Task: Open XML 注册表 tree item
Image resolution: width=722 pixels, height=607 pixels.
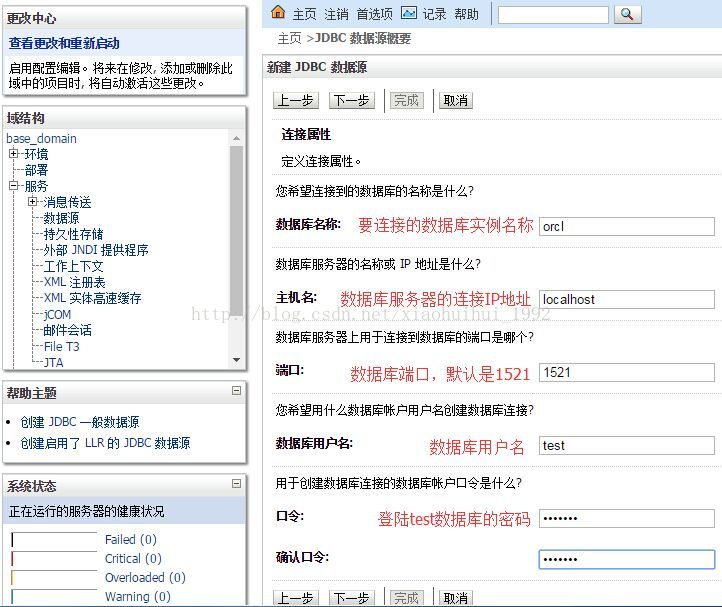Action: (x=75, y=282)
